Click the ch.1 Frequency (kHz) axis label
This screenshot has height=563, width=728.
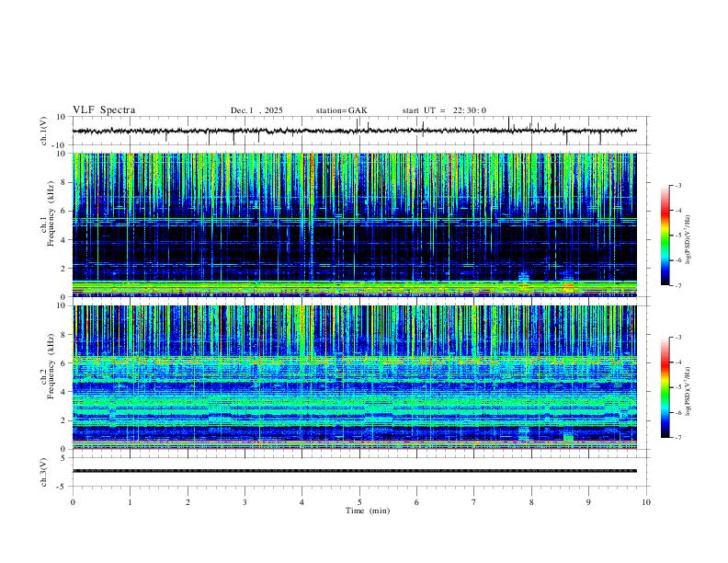tap(48, 213)
